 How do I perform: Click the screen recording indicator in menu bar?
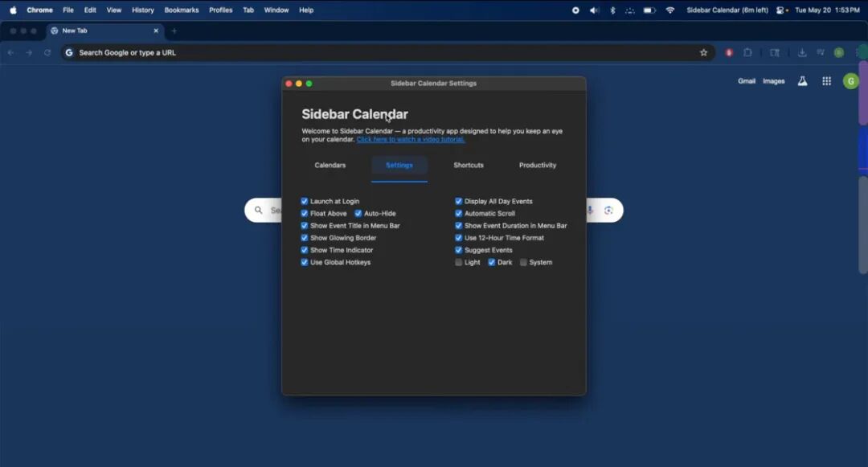pos(575,10)
